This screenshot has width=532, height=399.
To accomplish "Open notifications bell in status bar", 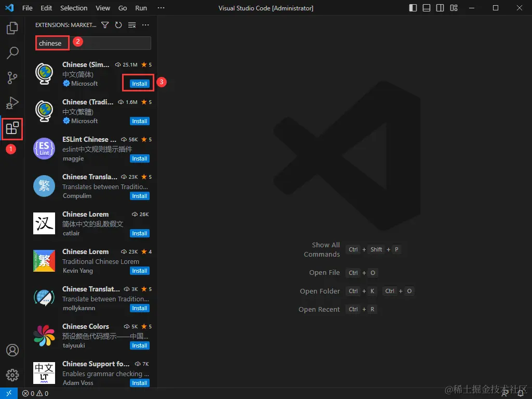I will (x=521, y=394).
